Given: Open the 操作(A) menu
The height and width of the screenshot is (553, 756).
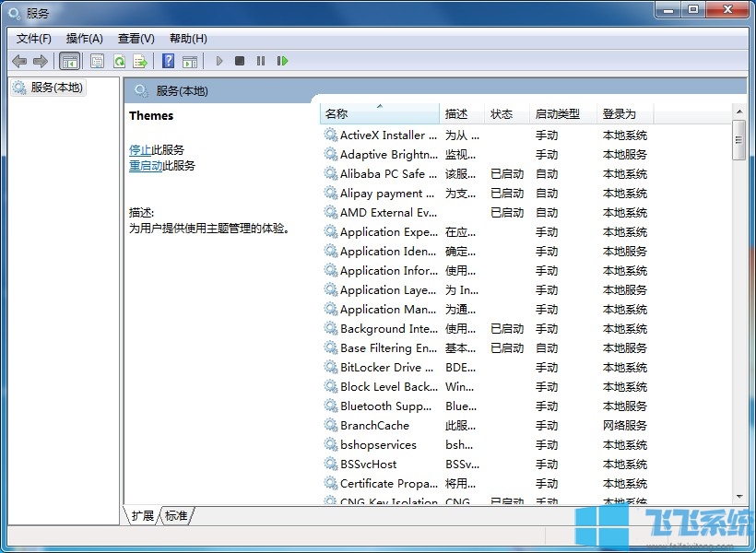Looking at the screenshot, I should (84, 38).
